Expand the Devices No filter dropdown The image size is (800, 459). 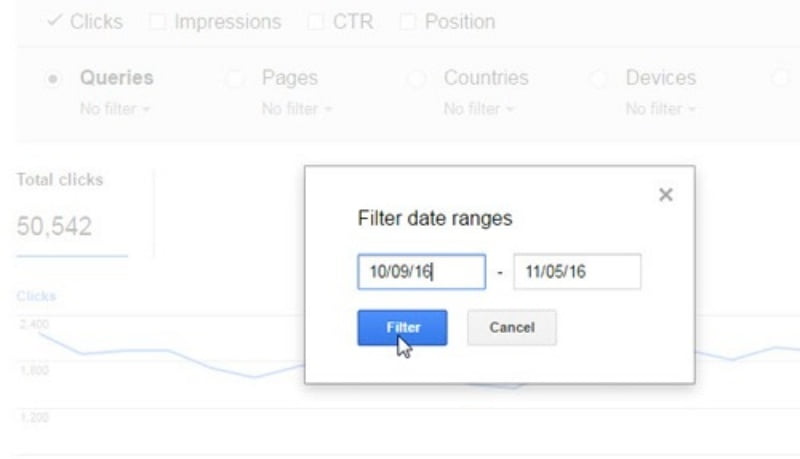654,105
